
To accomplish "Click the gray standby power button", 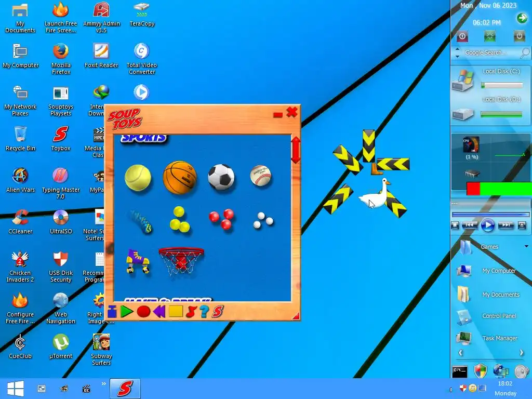I will (519, 36).
